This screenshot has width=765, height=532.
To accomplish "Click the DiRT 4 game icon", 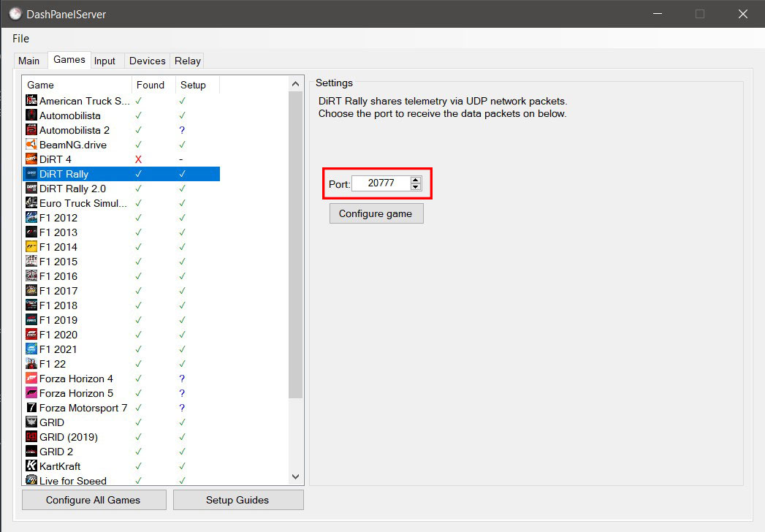I will [x=31, y=159].
